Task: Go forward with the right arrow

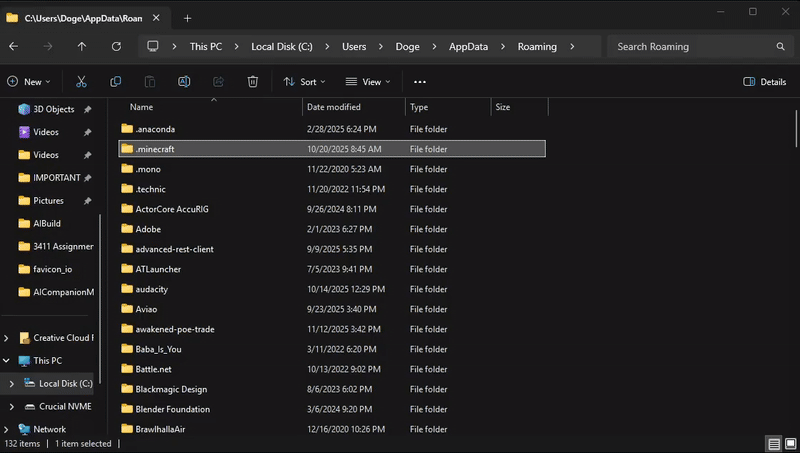Action: click(48, 46)
